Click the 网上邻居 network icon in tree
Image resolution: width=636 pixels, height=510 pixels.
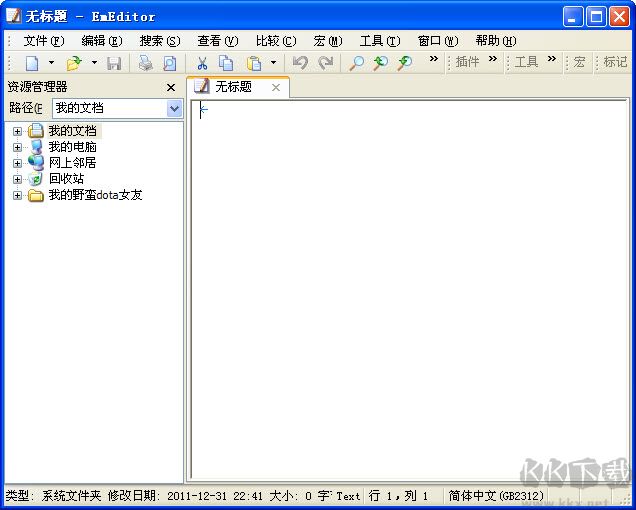click(x=36, y=163)
